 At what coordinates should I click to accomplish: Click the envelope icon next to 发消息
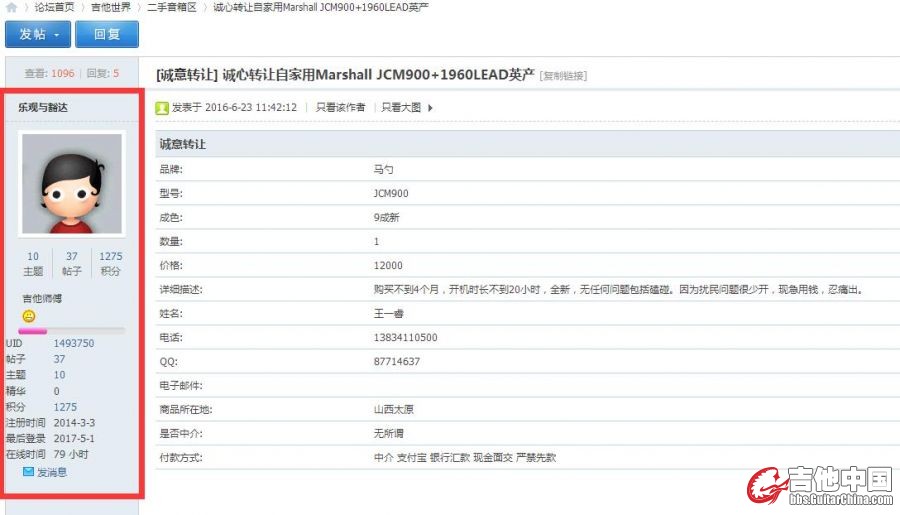point(28,472)
